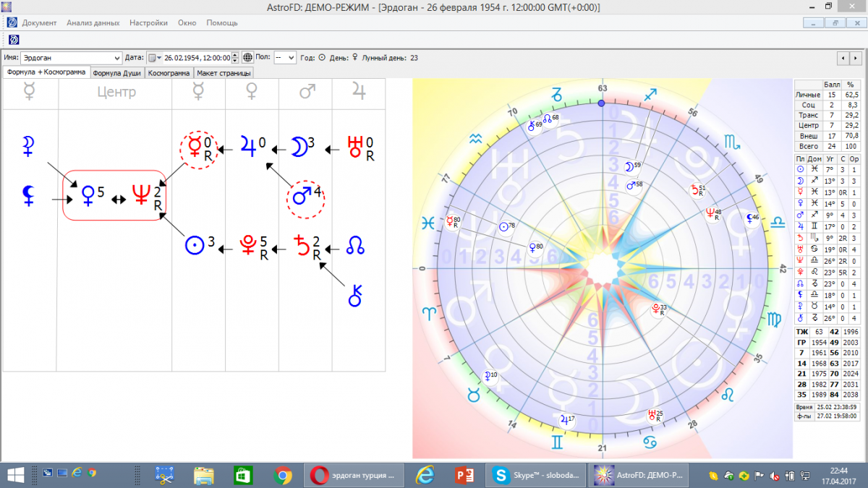Expand the Пол gender dropdown
This screenshot has height=488, width=868.
(291, 58)
